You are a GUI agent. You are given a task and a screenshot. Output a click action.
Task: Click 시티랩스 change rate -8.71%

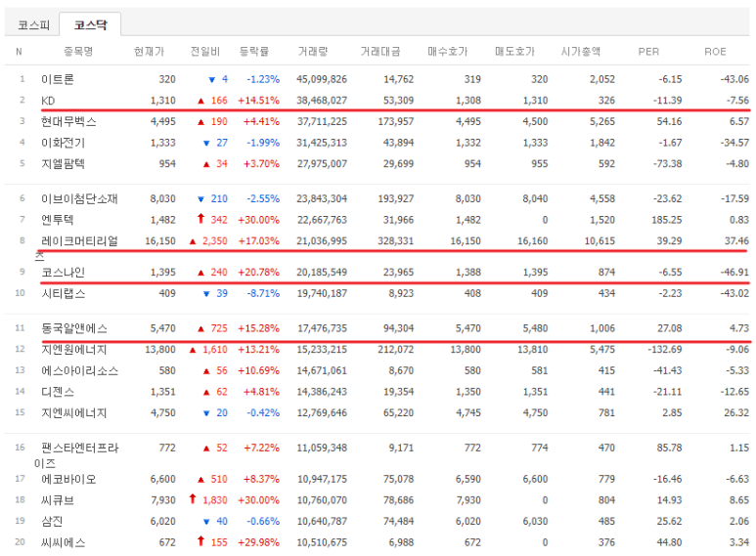tap(263, 294)
